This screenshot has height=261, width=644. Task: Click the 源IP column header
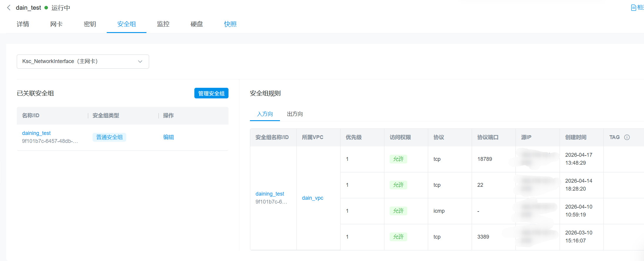tap(526, 137)
